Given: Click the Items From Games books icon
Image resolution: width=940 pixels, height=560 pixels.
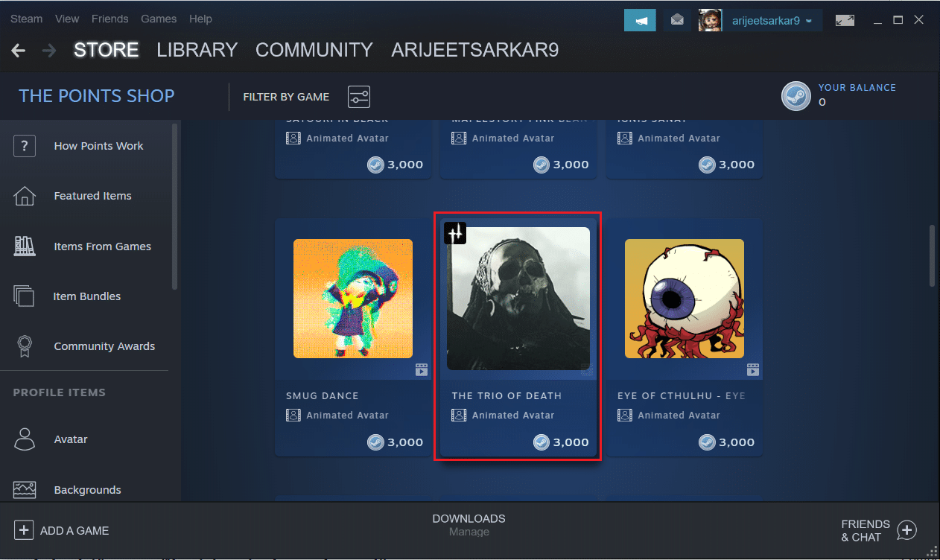Looking at the screenshot, I should pyautogui.click(x=25, y=246).
